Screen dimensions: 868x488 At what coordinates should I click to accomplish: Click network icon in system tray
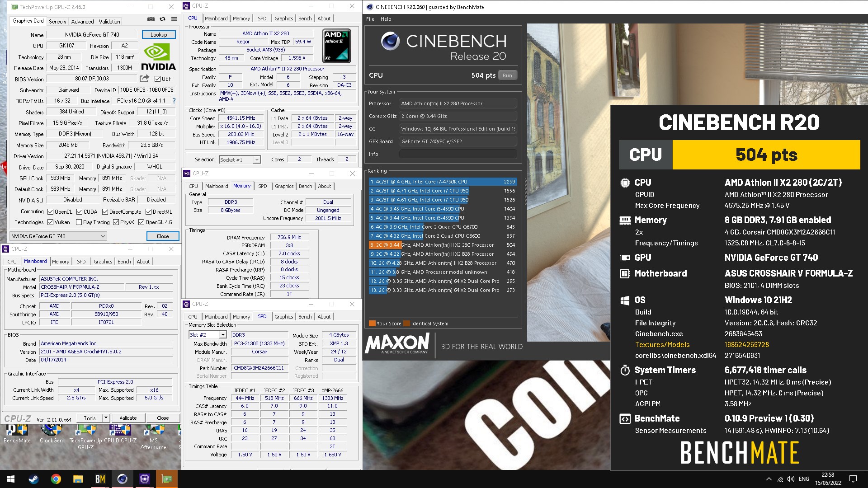click(x=780, y=479)
